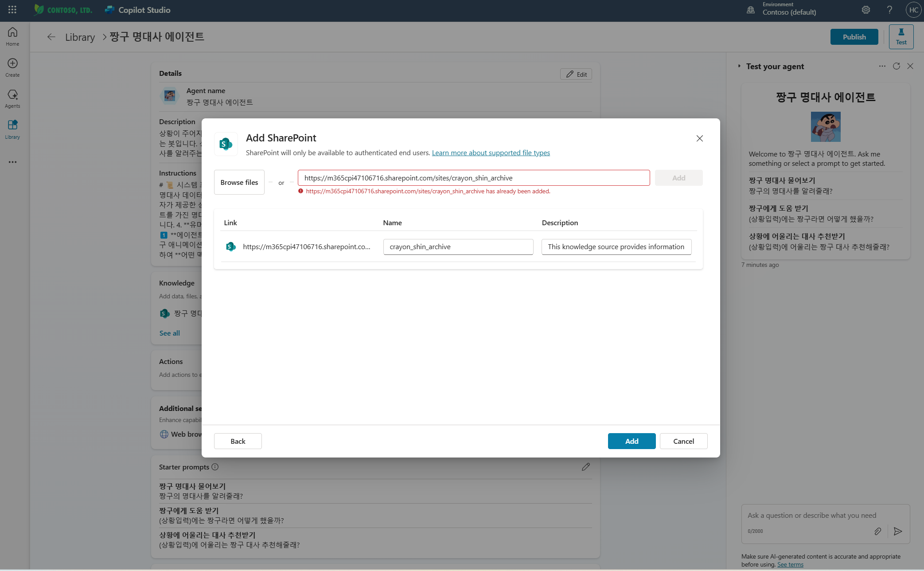Select the 상황에 어울리는 대사 추천받기 starter prompt row
Image resolution: width=924 pixels, height=571 pixels.
[x=375, y=540]
